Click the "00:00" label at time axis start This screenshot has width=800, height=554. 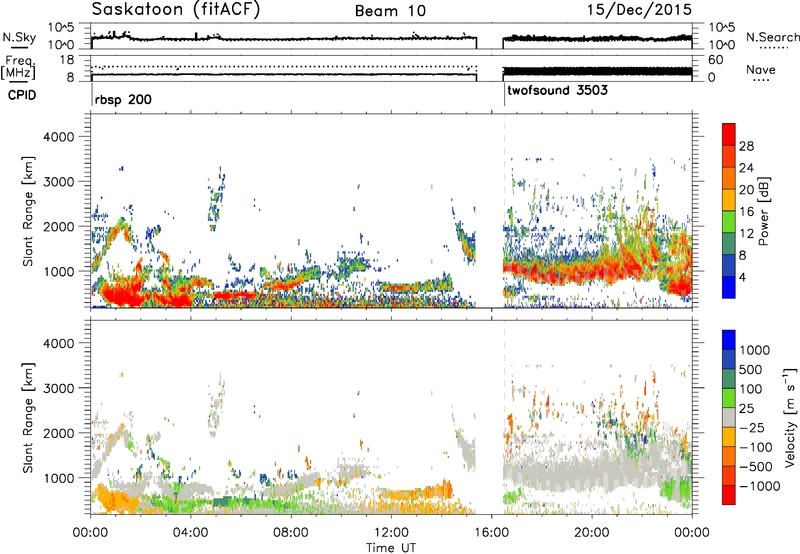click(x=91, y=533)
